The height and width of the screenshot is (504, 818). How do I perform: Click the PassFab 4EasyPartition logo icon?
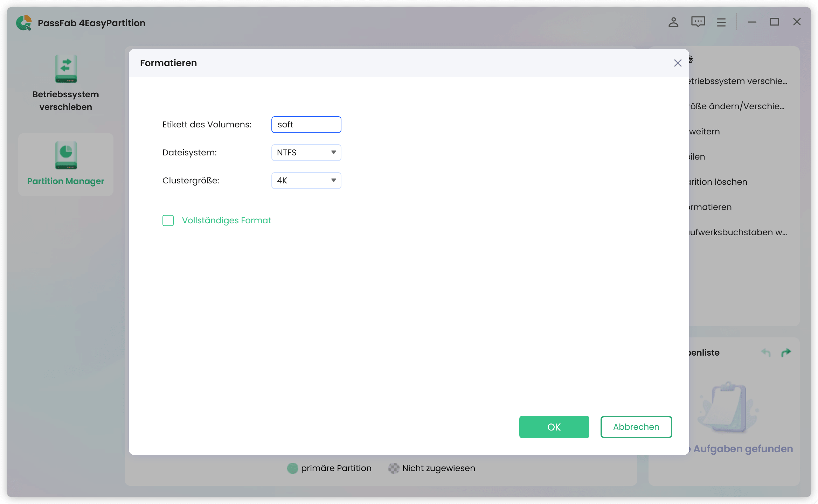tap(24, 23)
